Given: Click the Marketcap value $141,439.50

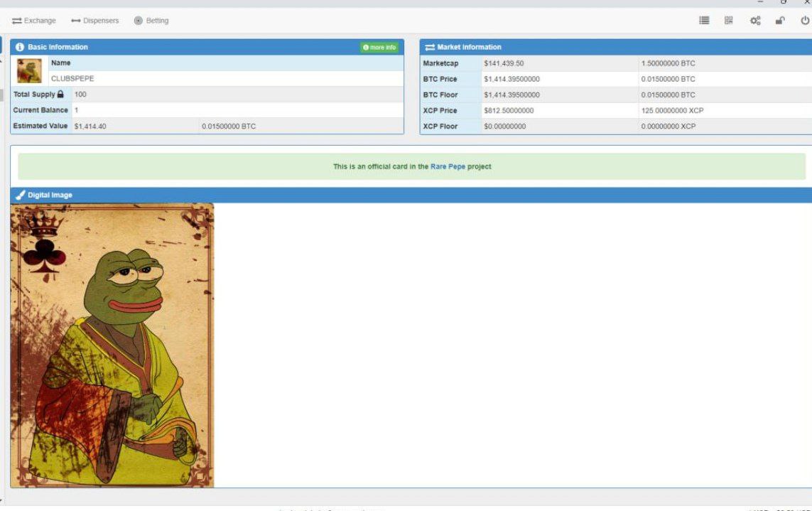Looking at the screenshot, I should point(504,63).
